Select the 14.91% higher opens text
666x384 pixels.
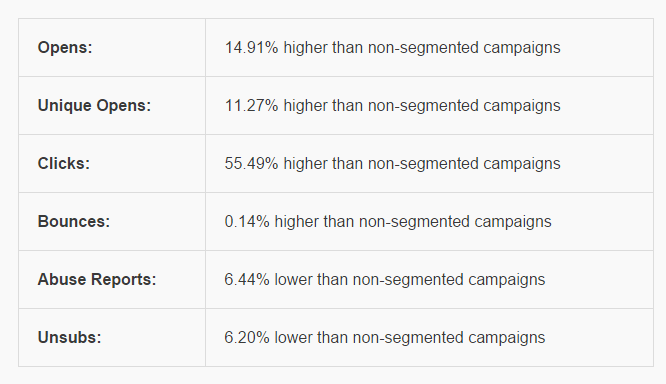pyautogui.click(x=392, y=48)
